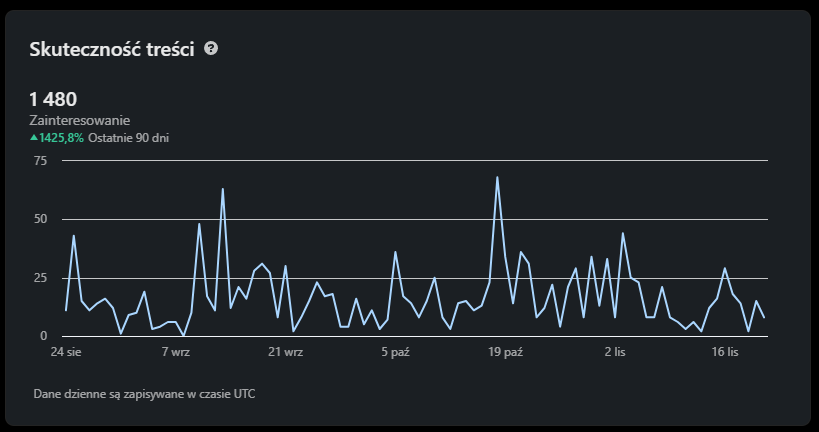Click the 24 sie date label
The image size is (819, 432).
pos(66,353)
